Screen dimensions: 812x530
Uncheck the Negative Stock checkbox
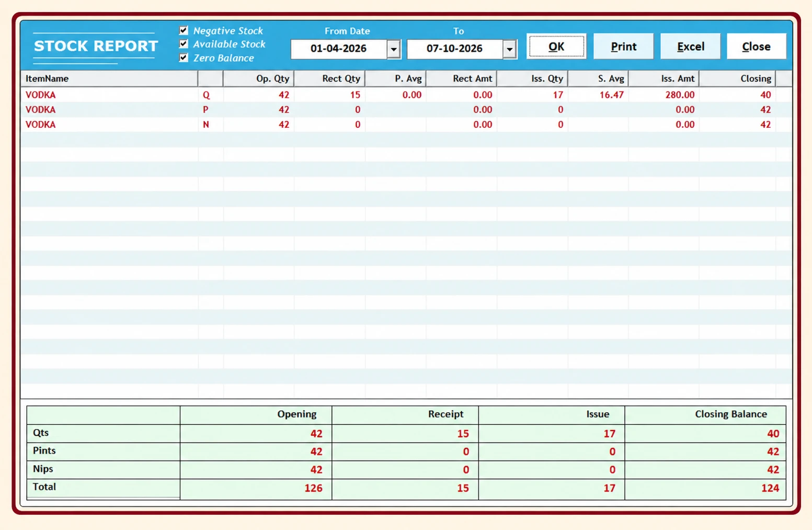(x=184, y=30)
